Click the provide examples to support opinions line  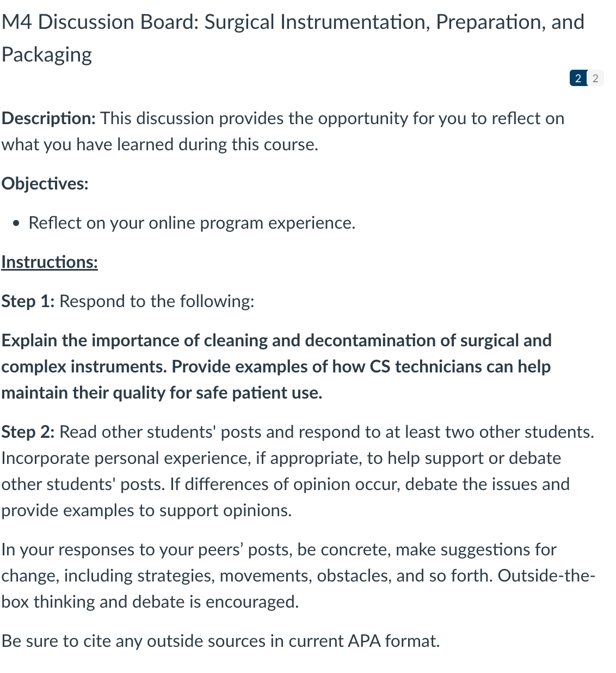tap(146, 510)
